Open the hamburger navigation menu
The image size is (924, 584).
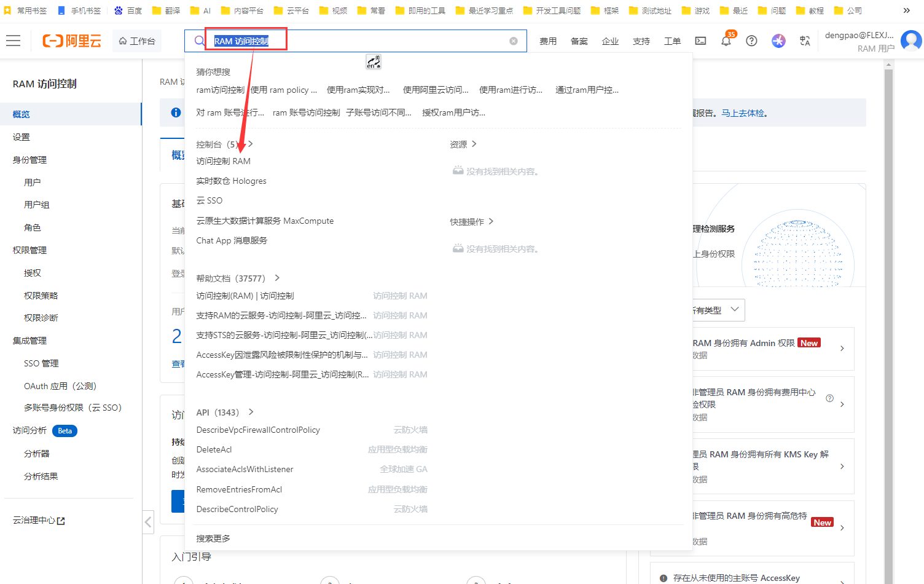pyautogui.click(x=13, y=41)
